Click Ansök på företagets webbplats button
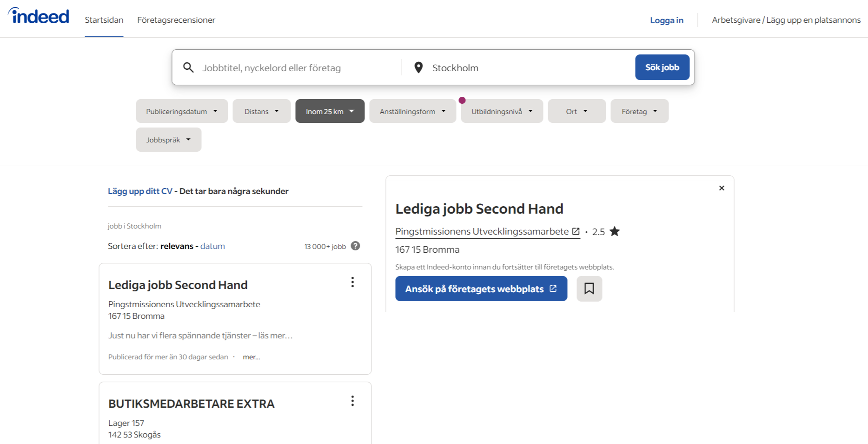Viewport: 868px width, 444px height. [481, 289]
